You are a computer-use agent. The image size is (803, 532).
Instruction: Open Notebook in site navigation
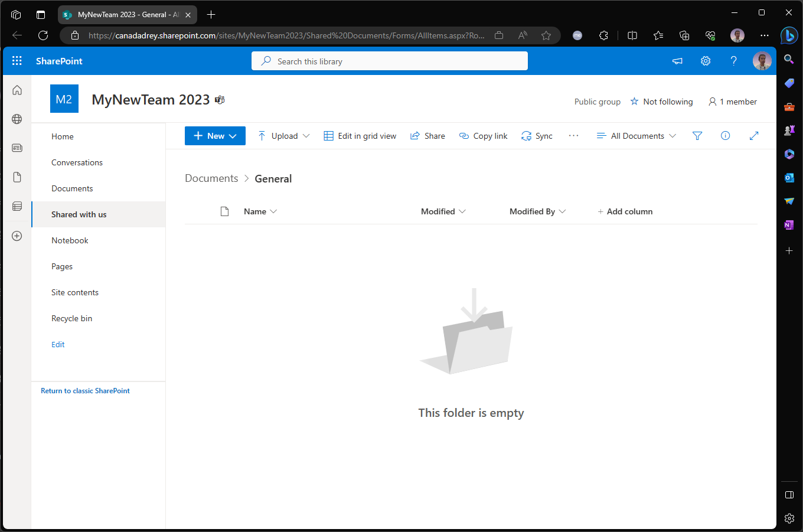pos(70,240)
